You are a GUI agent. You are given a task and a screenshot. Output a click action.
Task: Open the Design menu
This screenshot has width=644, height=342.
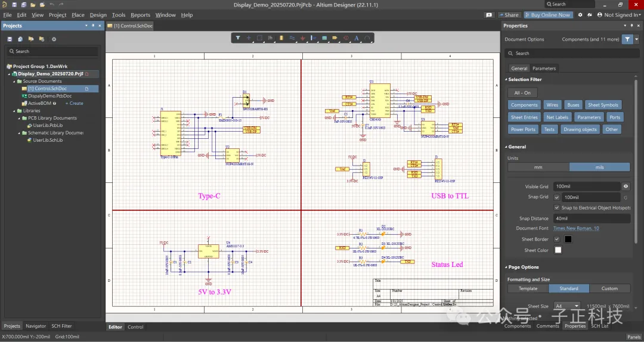pos(98,15)
